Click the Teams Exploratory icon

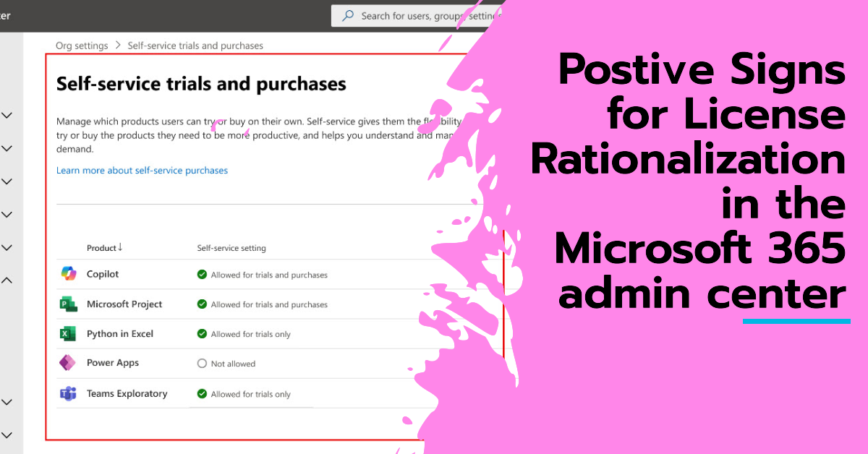(68, 394)
